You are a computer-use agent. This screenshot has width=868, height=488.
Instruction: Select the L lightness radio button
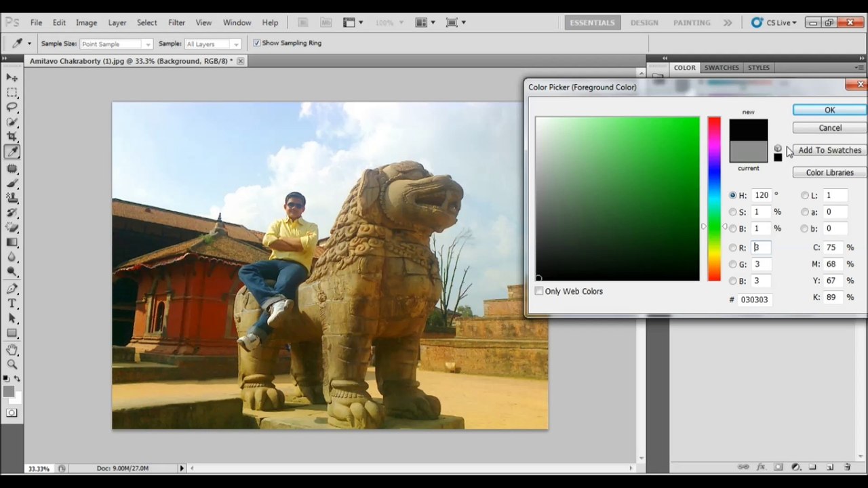coord(805,195)
